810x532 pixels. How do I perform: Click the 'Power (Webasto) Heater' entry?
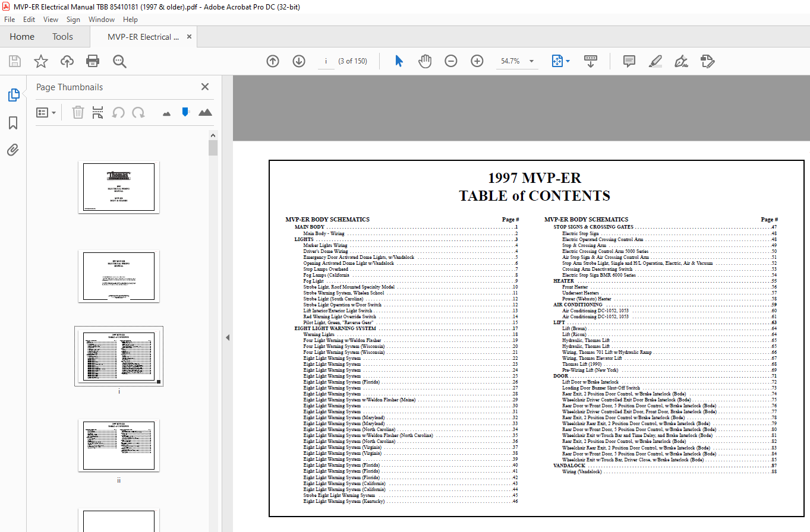587,299
